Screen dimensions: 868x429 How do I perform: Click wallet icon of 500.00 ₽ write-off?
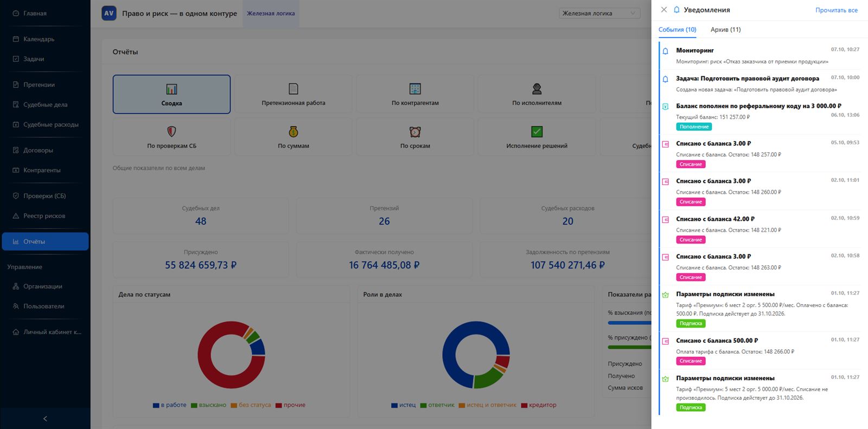click(x=666, y=341)
